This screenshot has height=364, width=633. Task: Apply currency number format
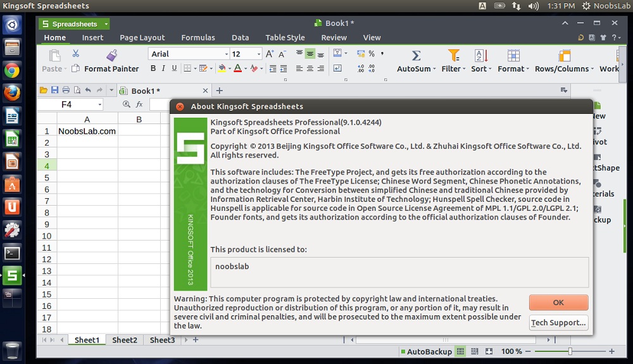361,54
